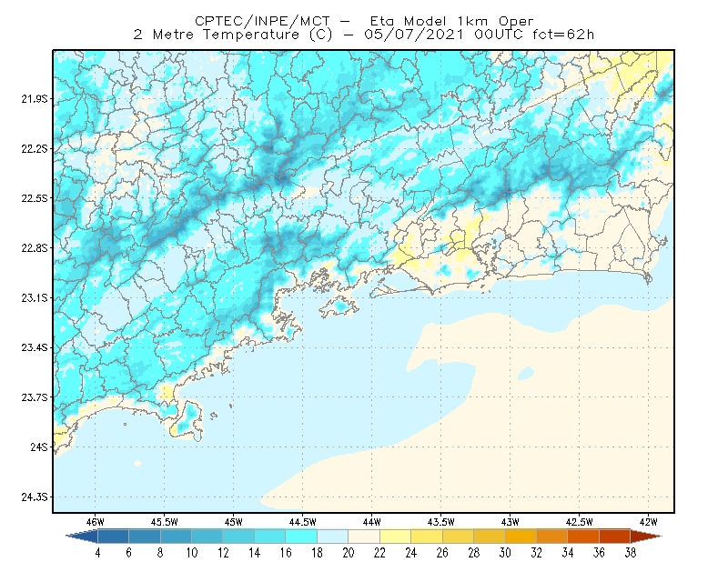The height and width of the screenshot is (562, 728).
Task: Click the '42.5W' longitude label
Action: [x=580, y=522]
